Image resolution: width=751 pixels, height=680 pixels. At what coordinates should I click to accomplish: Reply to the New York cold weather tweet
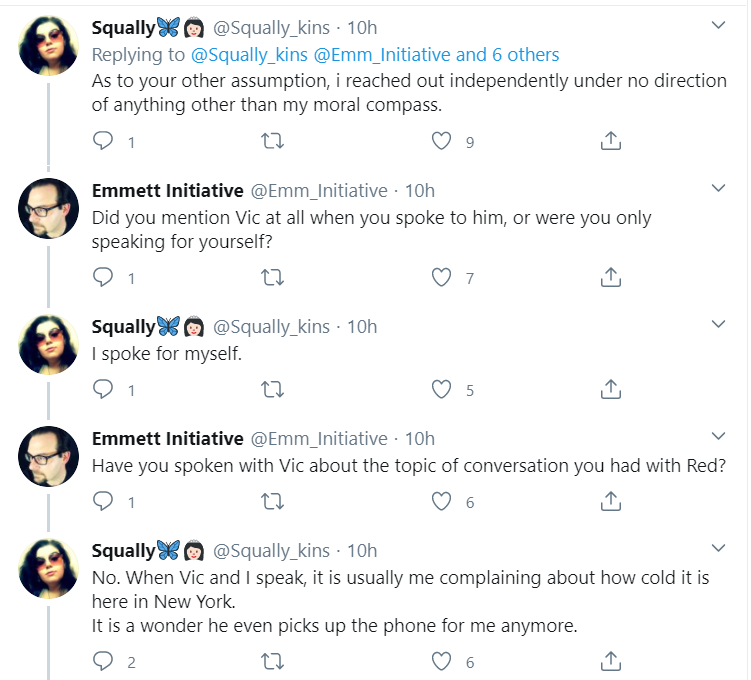coord(102,661)
